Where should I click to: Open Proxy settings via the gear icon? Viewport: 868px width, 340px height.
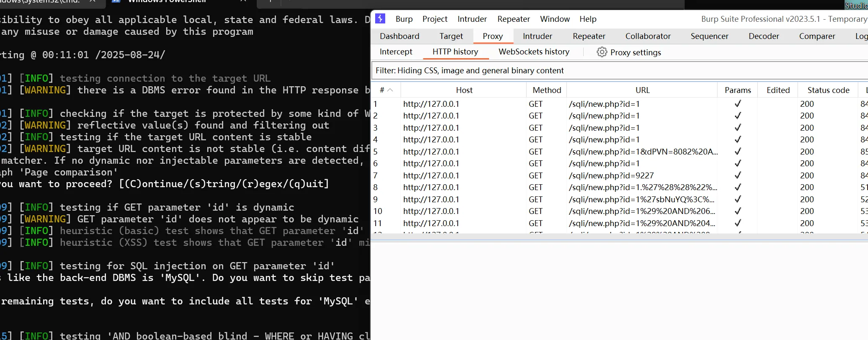click(x=602, y=52)
